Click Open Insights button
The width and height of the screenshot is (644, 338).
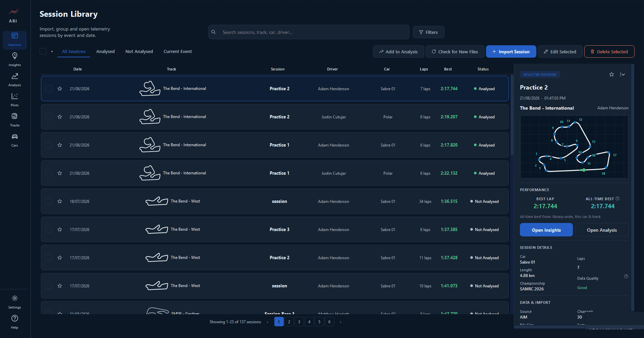(x=546, y=230)
